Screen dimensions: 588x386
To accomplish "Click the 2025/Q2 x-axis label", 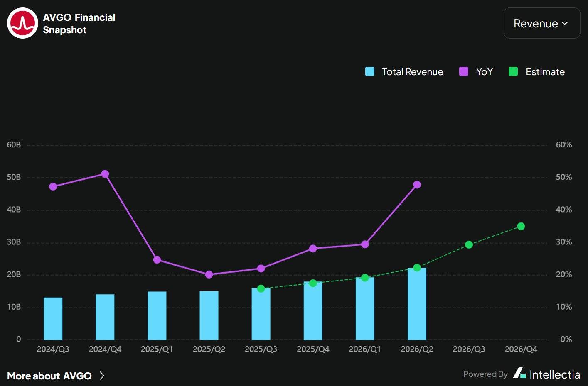I will pyautogui.click(x=209, y=349).
